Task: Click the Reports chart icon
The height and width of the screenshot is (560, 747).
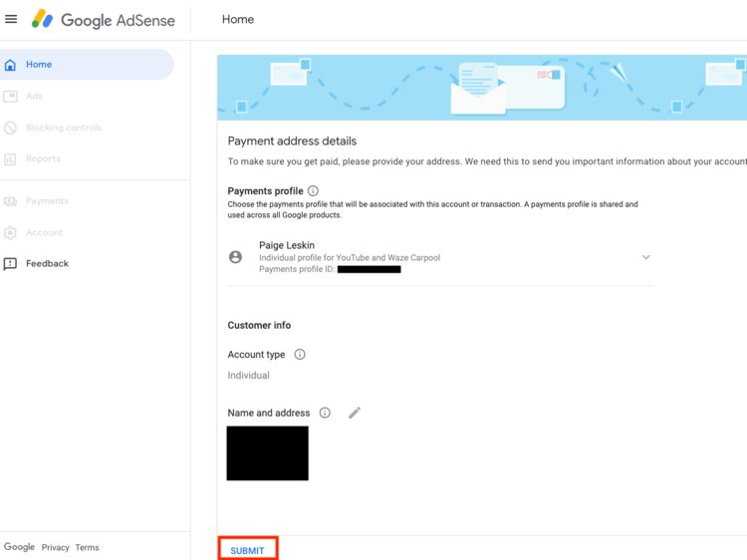Action: point(11,159)
